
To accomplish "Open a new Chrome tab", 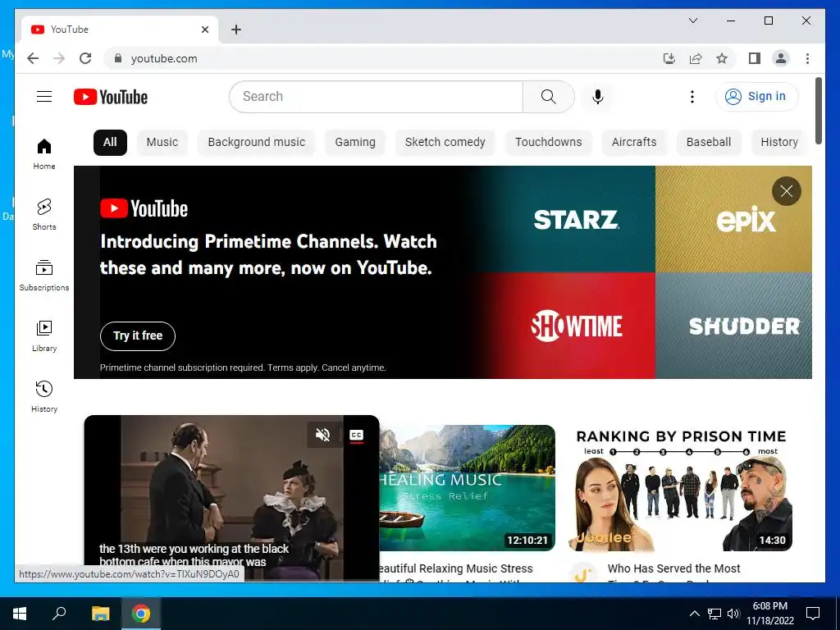I will (x=235, y=30).
